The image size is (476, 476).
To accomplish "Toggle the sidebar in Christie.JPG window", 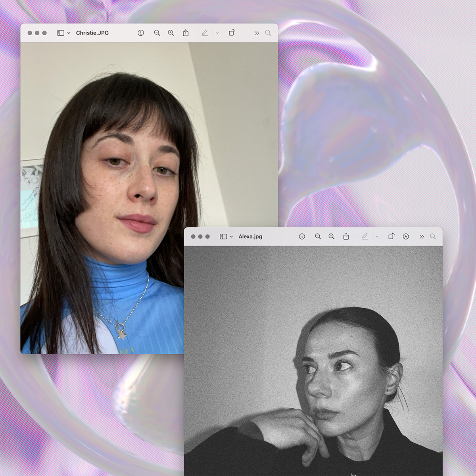I will (61, 33).
